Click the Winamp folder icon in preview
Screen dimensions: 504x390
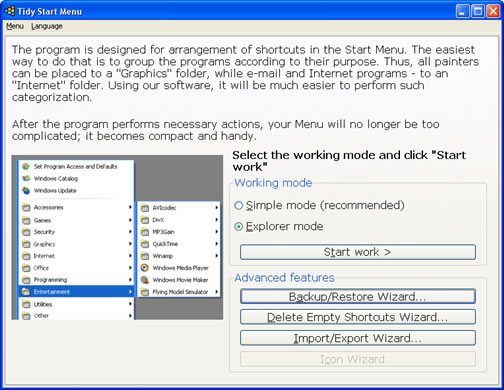[x=145, y=256]
